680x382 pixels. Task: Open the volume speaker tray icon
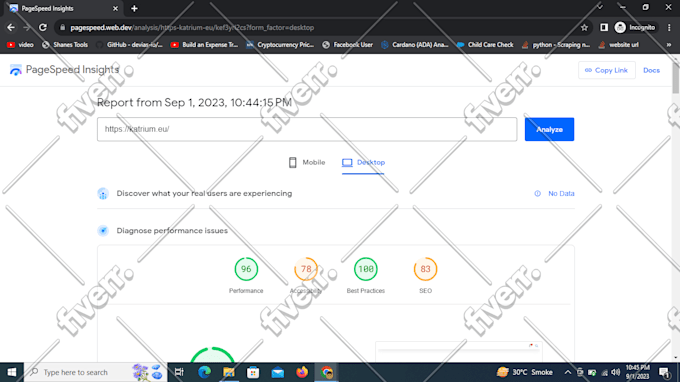[616, 372]
